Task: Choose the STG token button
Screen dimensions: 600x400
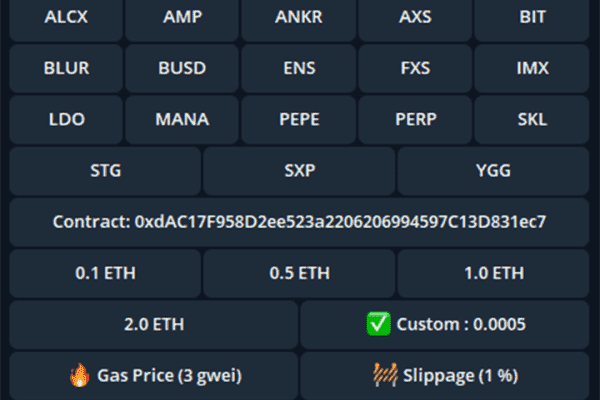Action: pos(105,171)
